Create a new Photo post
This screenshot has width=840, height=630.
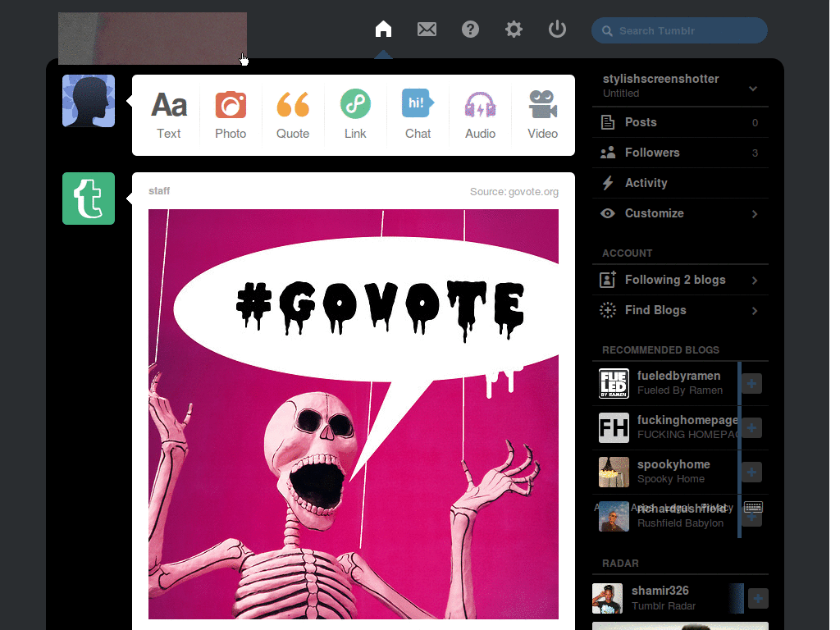(231, 115)
